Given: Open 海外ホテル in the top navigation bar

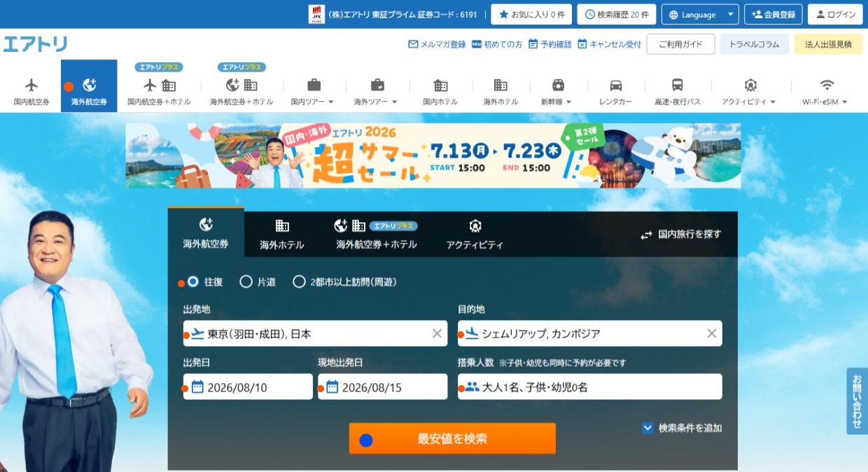Looking at the screenshot, I should pos(500,92).
